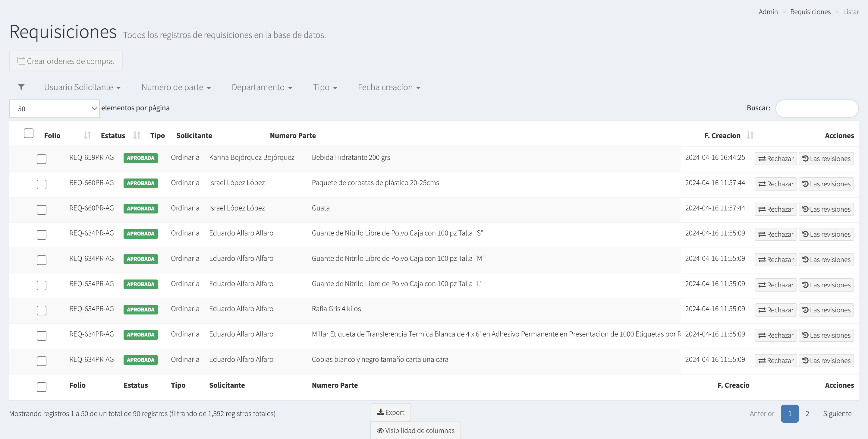Click the filter funnel icon
This screenshot has width=868, height=439.
tap(21, 87)
